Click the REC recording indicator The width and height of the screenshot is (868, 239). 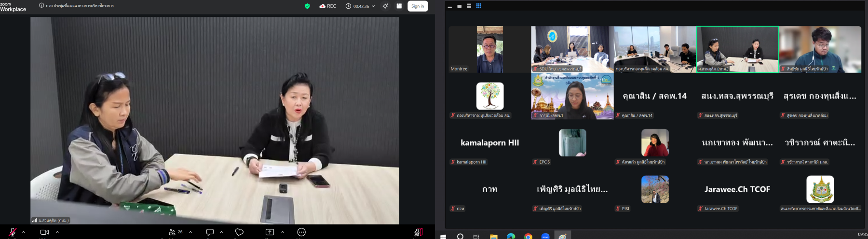[x=328, y=6]
